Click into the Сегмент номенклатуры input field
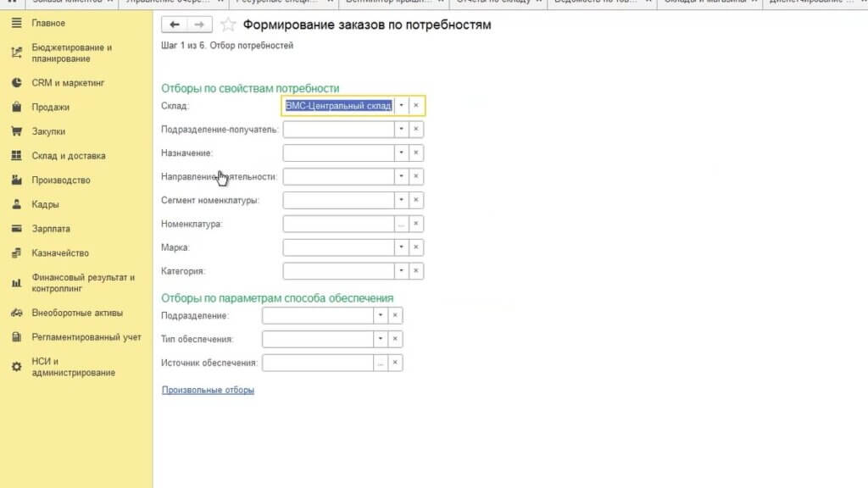This screenshot has height=488, width=868. point(338,201)
